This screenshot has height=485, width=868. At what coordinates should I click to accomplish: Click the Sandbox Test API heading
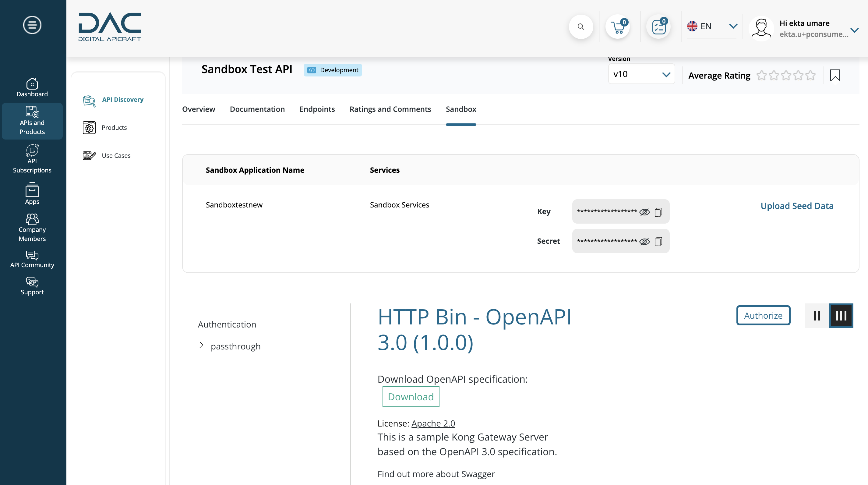[x=247, y=69]
